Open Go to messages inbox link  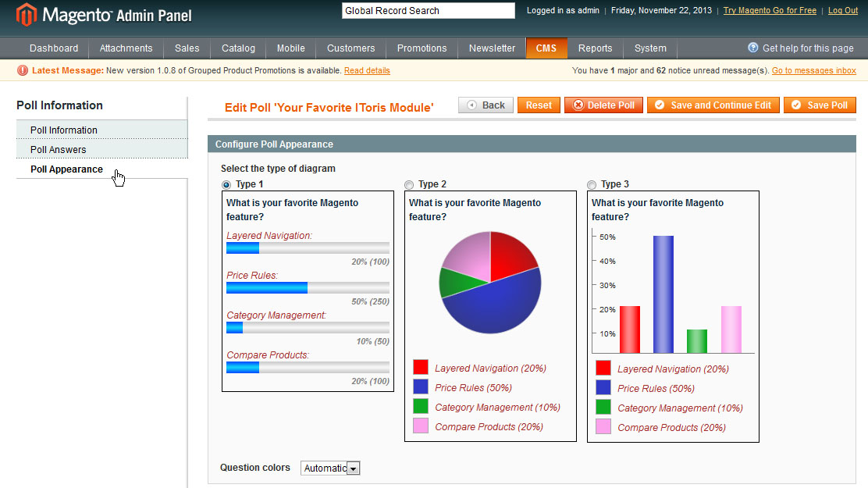coord(813,70)
